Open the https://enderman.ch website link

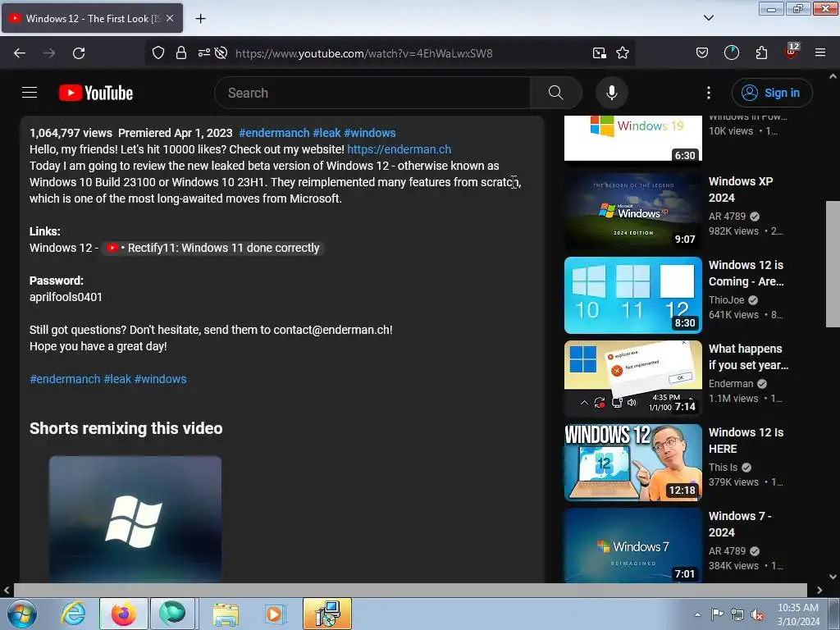coord(399,149)
